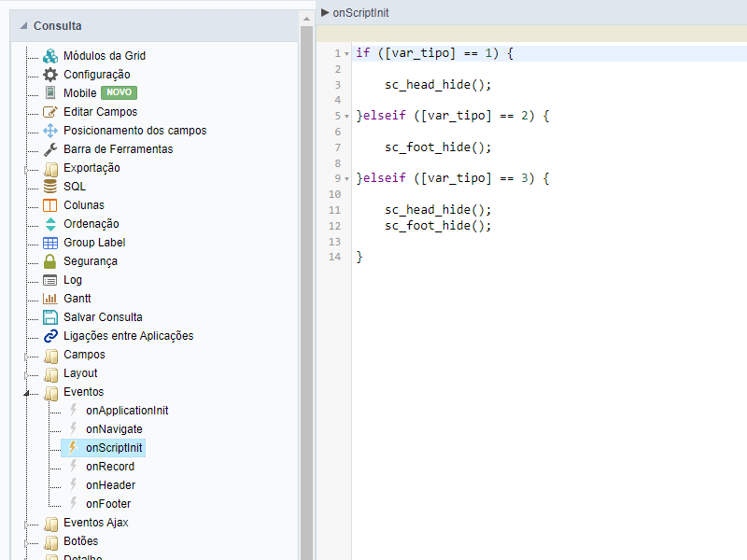Select the onNavigate event

(x=114, y=429)
